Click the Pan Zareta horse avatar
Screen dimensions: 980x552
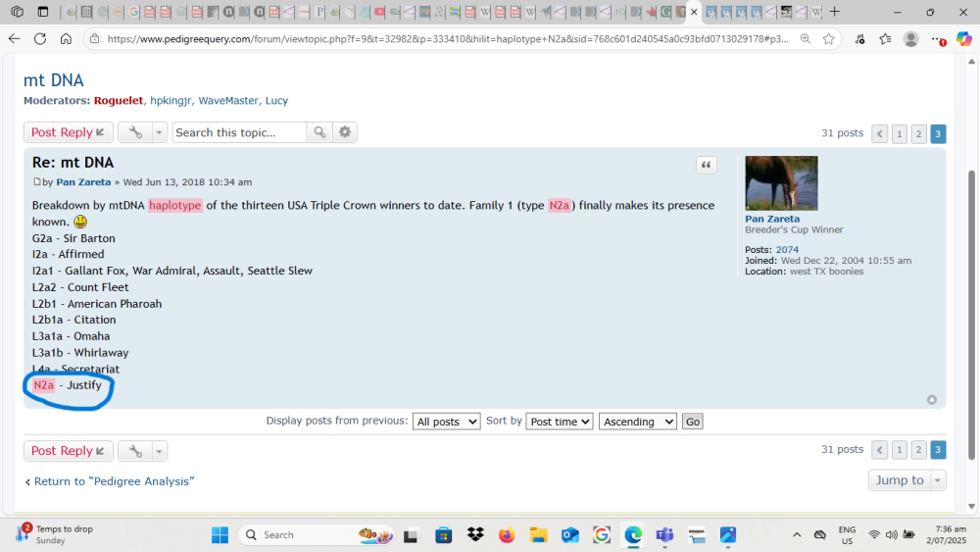781,183
